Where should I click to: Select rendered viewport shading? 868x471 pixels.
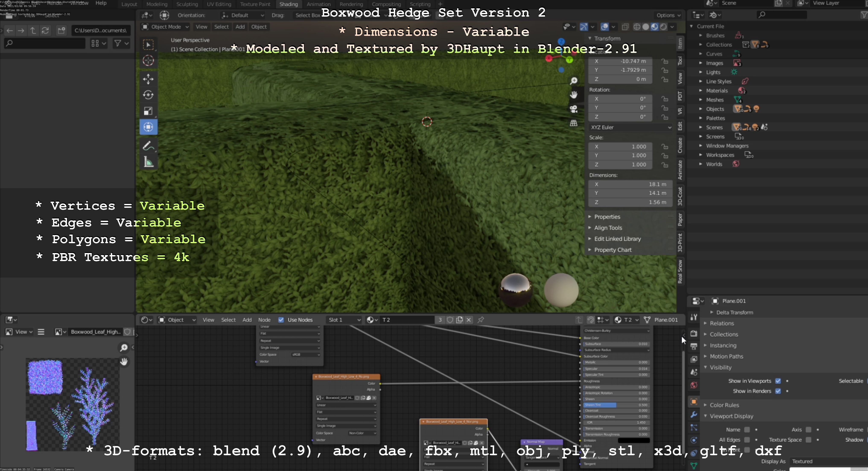[x=663, y=27]
